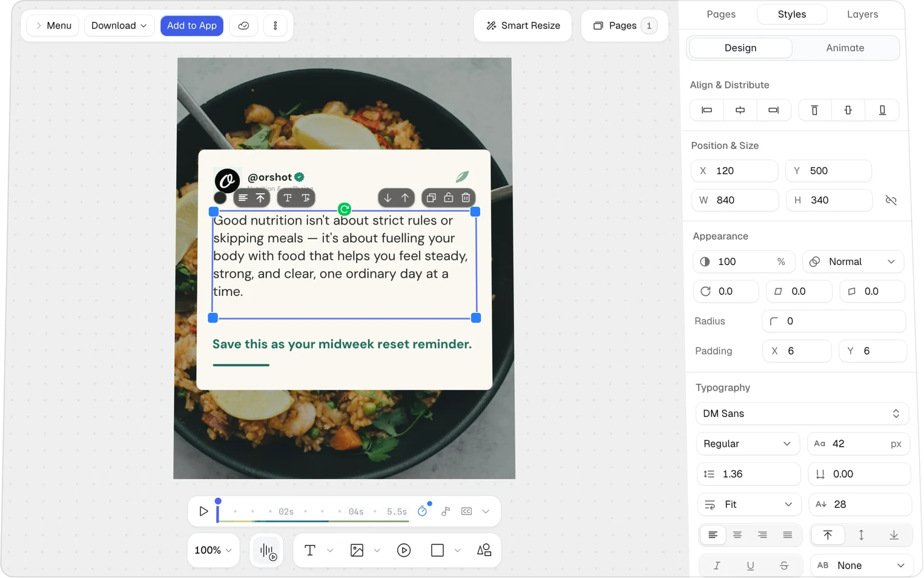The width and height of the screenshot is (924, 578).
Task: Open the Pages button with count 1
Action: (x=625, y=25)
